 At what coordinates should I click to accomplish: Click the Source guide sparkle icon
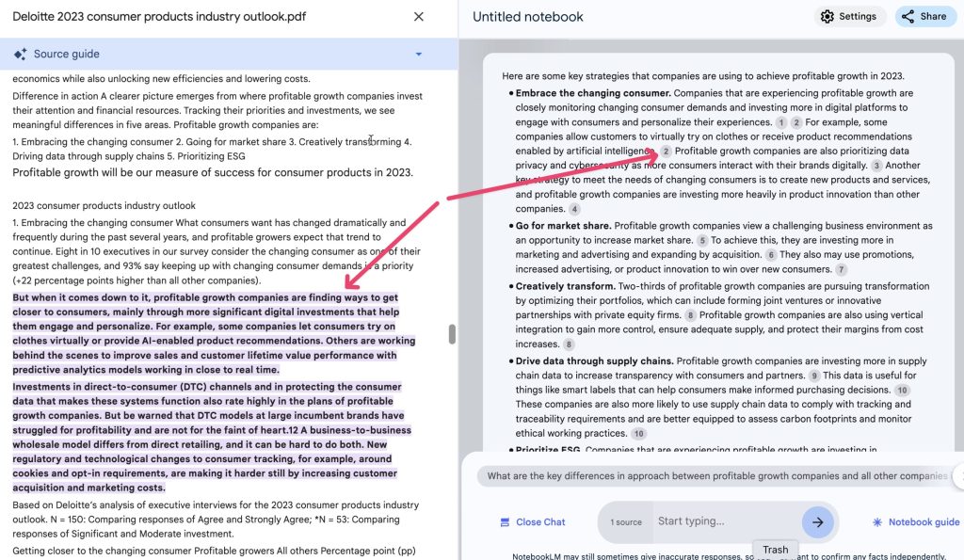21,55
